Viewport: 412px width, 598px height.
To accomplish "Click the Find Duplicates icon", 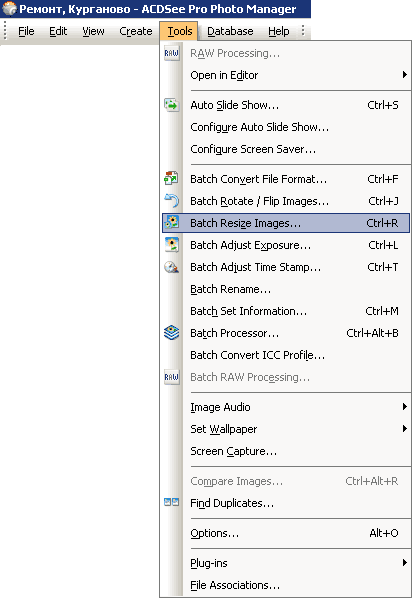I will 172,503.
